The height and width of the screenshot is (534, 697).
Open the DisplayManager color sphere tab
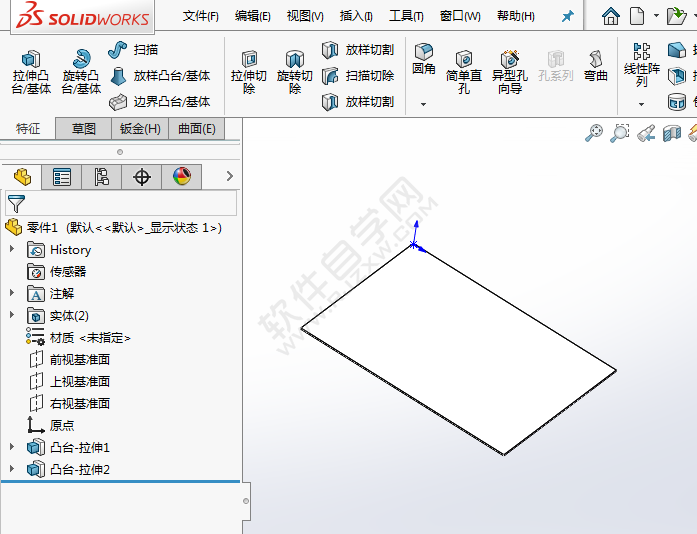click(x=181, y=178)
